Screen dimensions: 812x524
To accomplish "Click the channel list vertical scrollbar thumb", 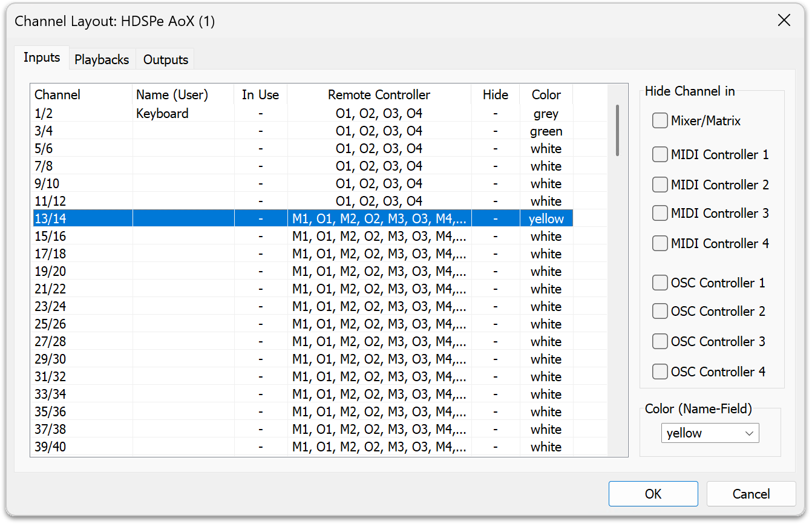I will [x=617, y=130].
